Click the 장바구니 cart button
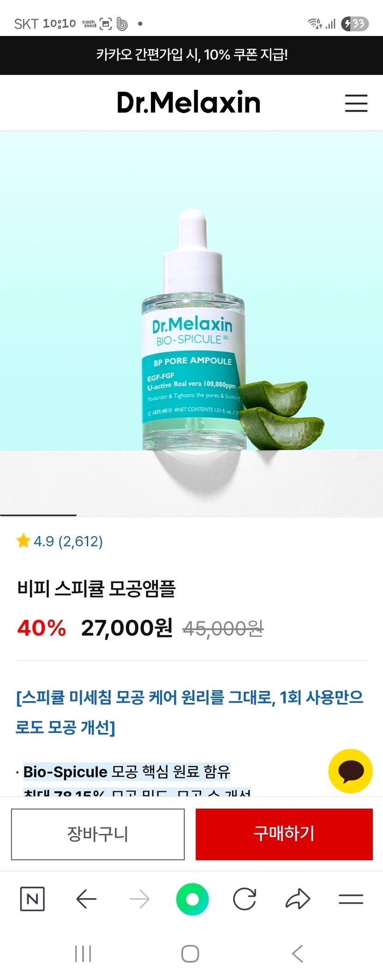Image resolution: width=383 pixels, height=980 pixels. (98, 834)
